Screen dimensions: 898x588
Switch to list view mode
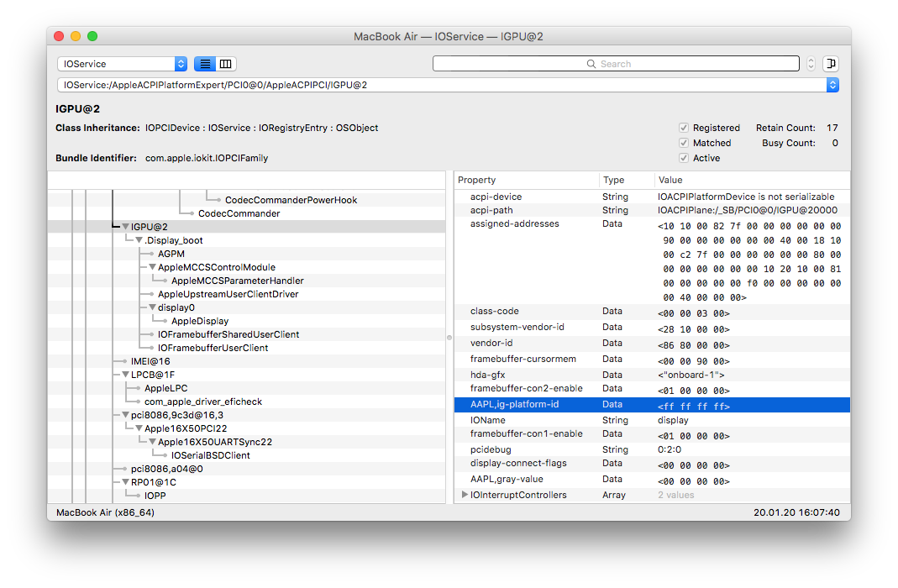(205, 64)
